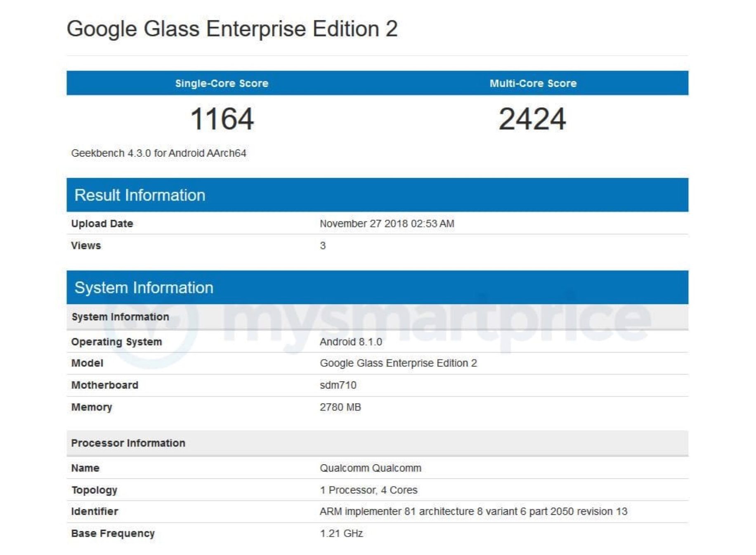Click the 1 Processor, 4 Cores topology value
Image resolution: width=756 pixels, height=555 pixels.
[x=369, y=490]
